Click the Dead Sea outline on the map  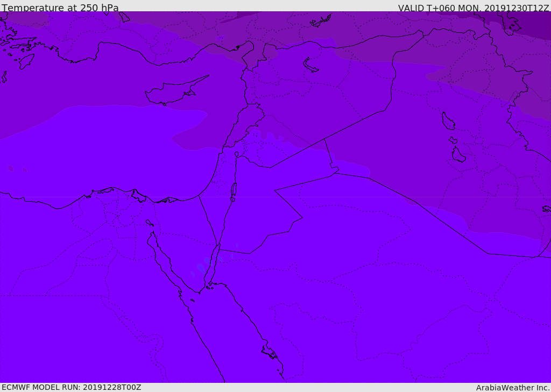point(234,191)
